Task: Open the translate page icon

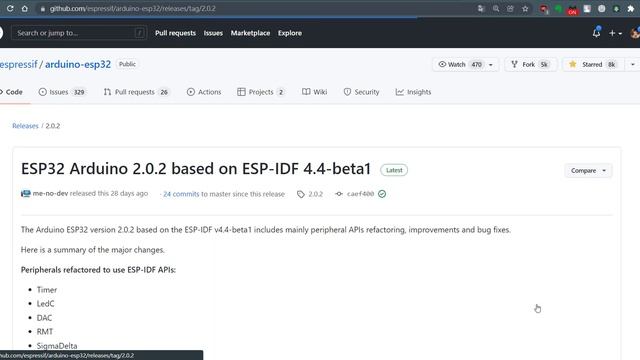Action: (x=481, y=9)
